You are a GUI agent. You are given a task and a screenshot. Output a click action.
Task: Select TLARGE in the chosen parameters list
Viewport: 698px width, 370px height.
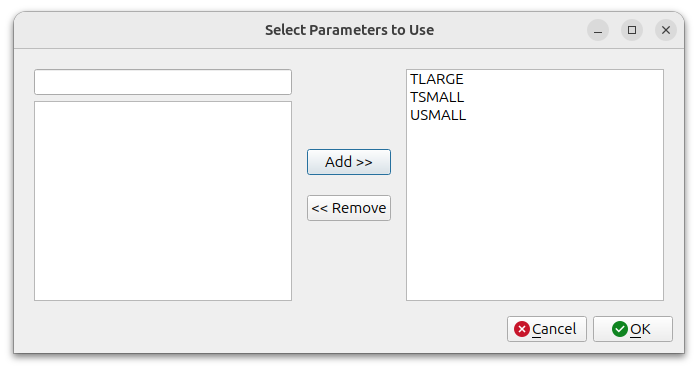[x=437, y=79]
